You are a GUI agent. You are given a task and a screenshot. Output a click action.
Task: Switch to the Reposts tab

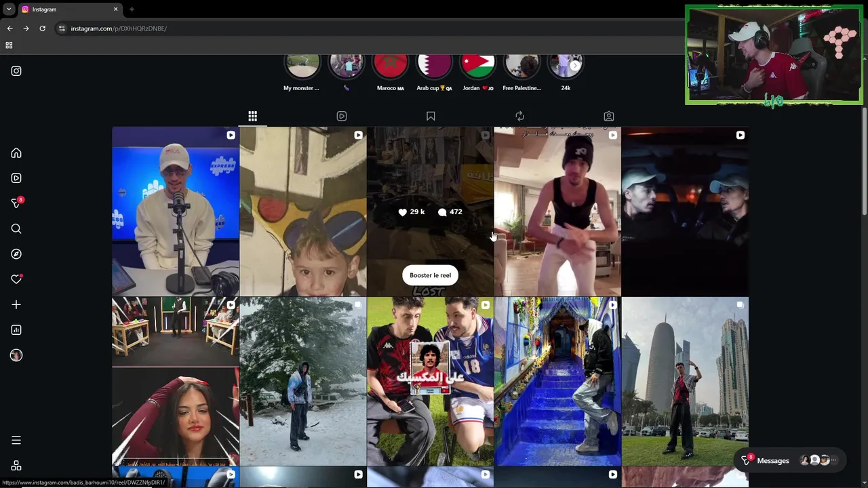coord(520,117)
